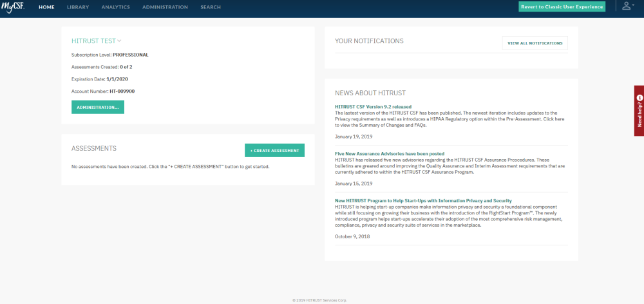Open the HITRUST CSF Version 9.2 released link
Viewport: 644px width, 304px height.
pyautogui.click(x=373, y=107)
